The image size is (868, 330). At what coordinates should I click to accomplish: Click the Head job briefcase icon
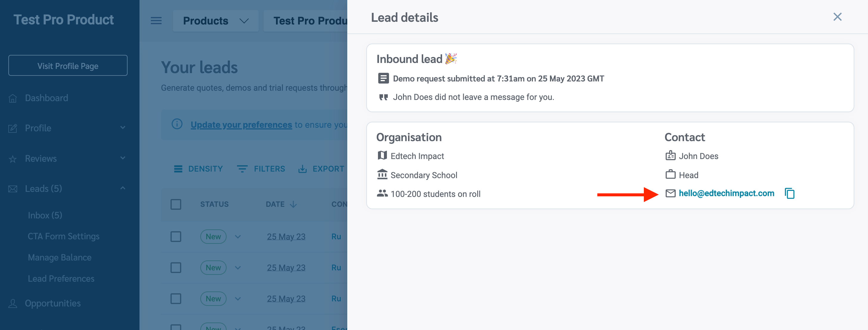(x=670, y=174)
